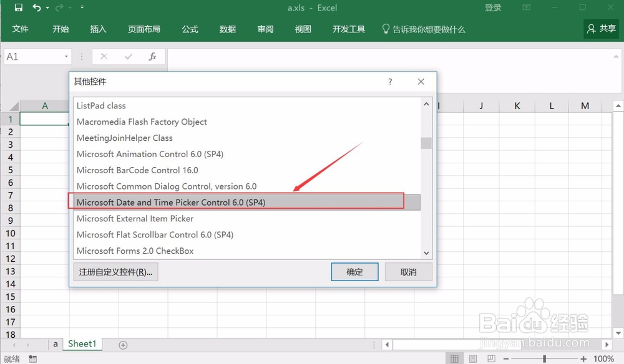Switch to the 开始 ribbon tab
This screenshot has height=364, width=624.
click(61, 29)
